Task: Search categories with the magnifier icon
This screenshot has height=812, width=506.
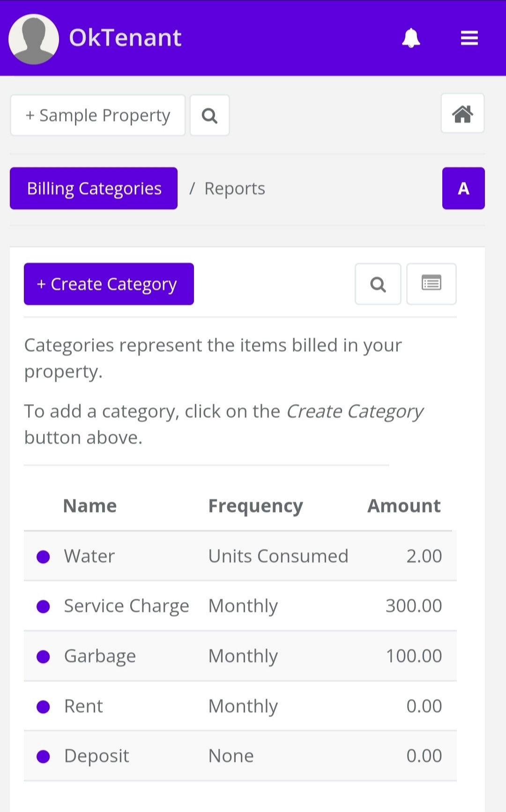Action: 378,284
